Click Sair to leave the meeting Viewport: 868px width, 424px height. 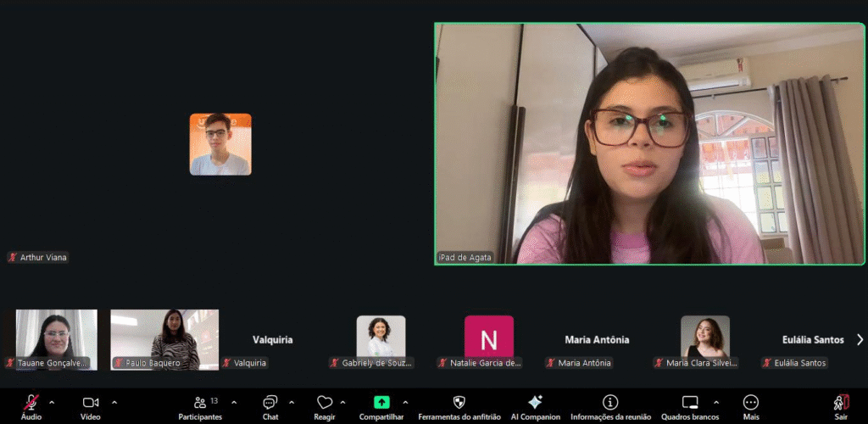tap(840, 402)
